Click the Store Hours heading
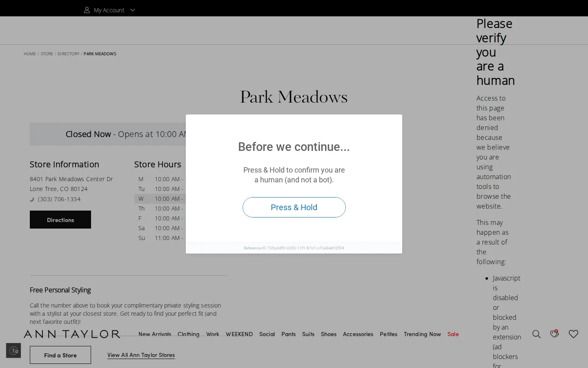588x368 pixels. click(x=158, y=164)
